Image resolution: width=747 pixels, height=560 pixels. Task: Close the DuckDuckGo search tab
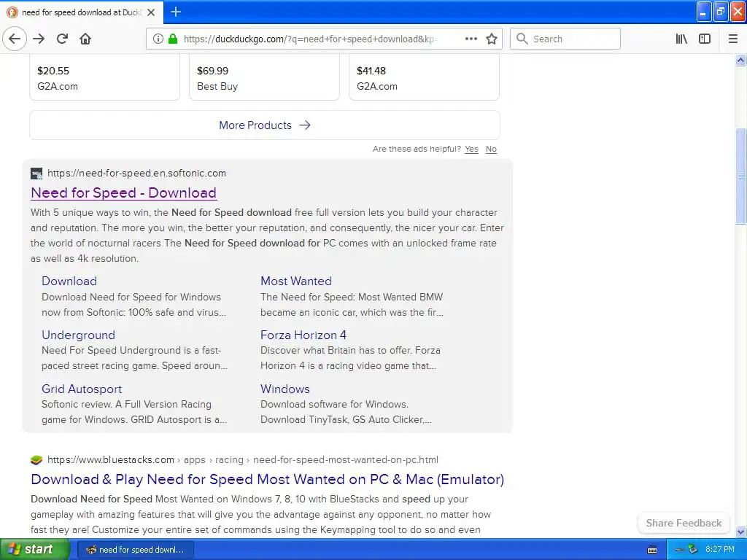pyautogui.click(x=151, y=12)
